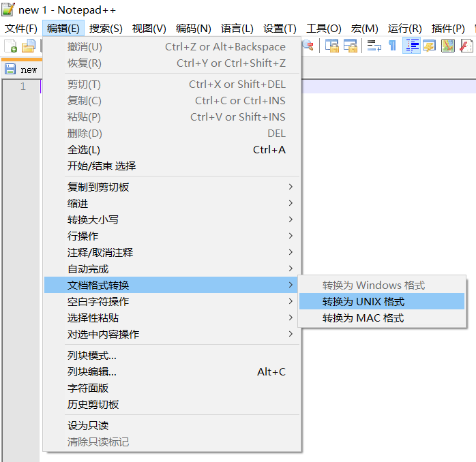Click the New file toolbar icon
The width and height of the screenshot is (476, 462).
pyautogui.click(x=11, y=46)
